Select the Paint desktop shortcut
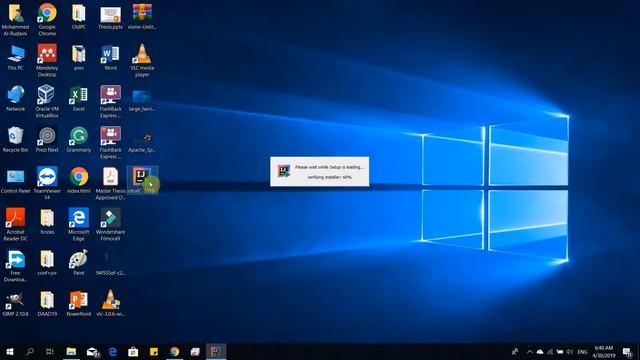Image resolution: width=640 pixels, height=360 pixels. 79,262
